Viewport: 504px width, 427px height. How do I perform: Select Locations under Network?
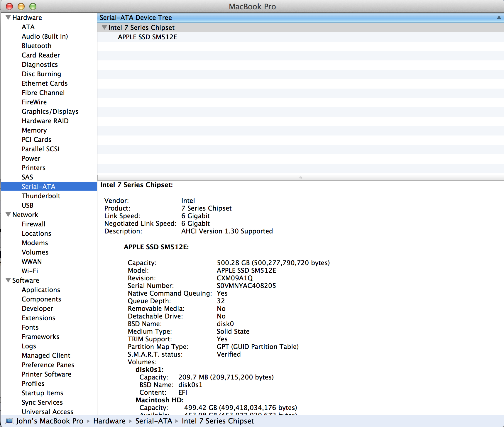tap(37, 233)
